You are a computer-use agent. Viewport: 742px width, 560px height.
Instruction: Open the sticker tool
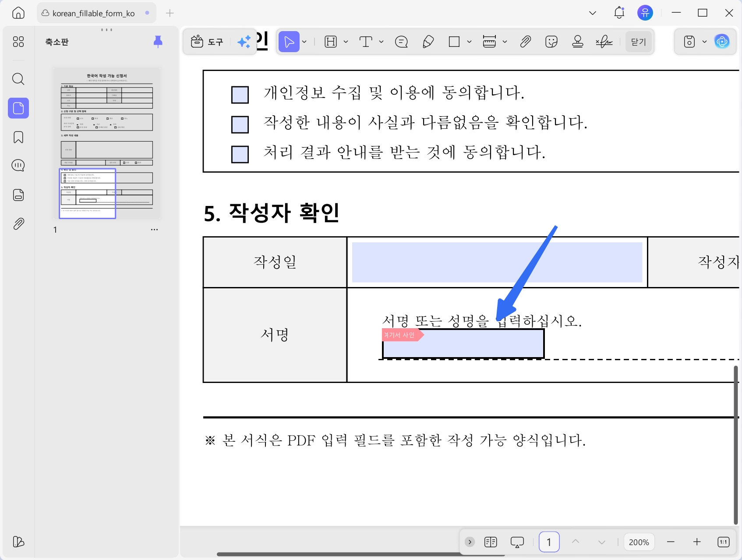[x=551, y=42]
